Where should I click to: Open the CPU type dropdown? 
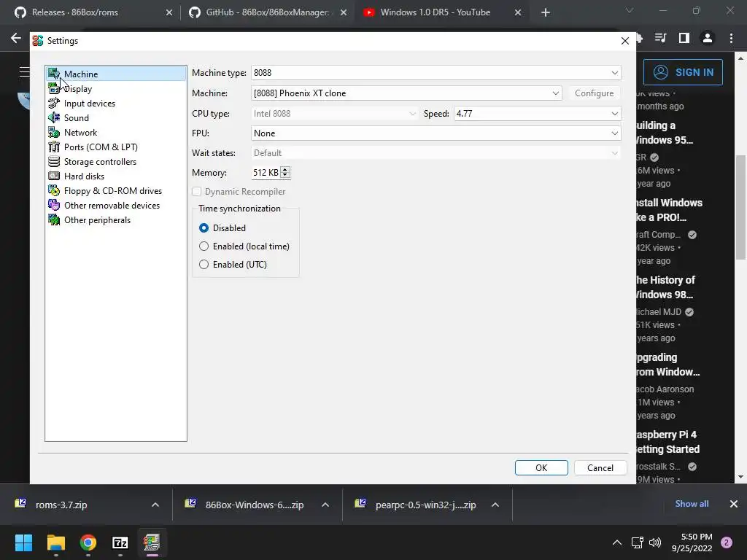(334, 113)
